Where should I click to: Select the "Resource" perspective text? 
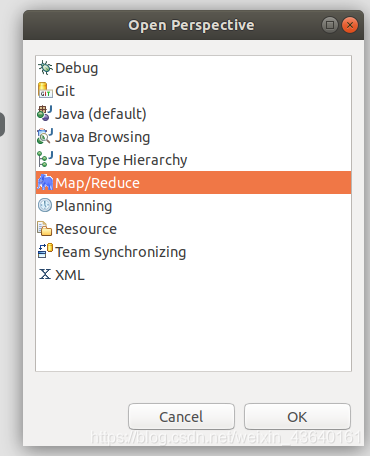tap(86, 229)
